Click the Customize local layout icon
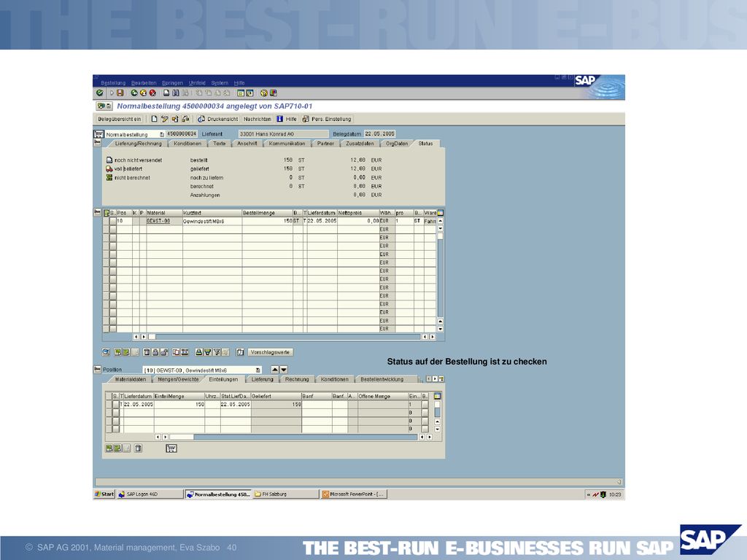 [274, 93]
